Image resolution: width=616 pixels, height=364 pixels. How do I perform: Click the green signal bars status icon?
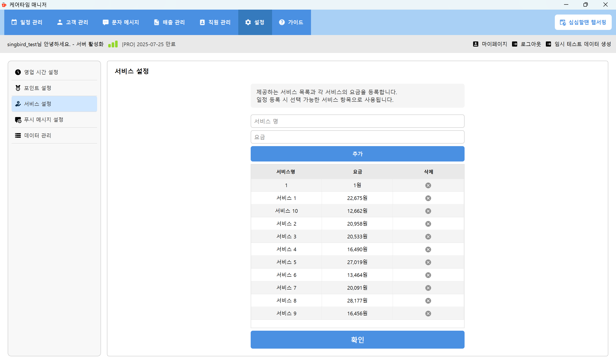(113, 44)
